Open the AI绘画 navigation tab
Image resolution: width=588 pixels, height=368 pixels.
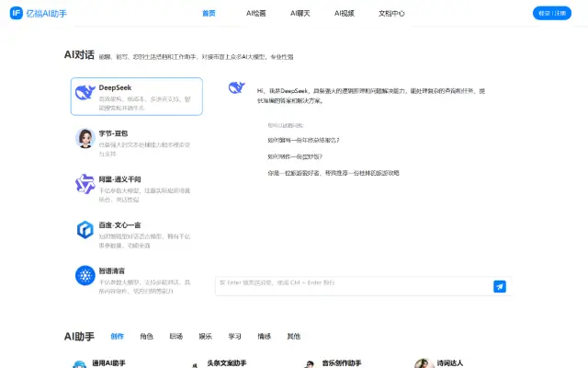click(x=255, y=14)
